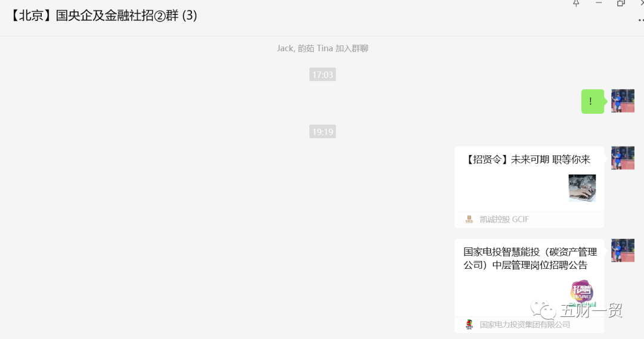
Task: Click the 19:19 timestamp label
Action: coord(323,132)
